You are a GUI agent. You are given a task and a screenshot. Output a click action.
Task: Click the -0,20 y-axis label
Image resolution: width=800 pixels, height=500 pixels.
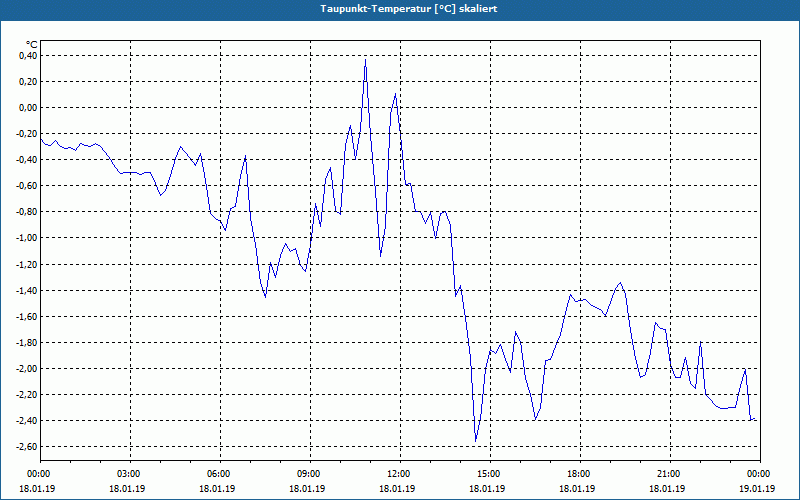26,133
